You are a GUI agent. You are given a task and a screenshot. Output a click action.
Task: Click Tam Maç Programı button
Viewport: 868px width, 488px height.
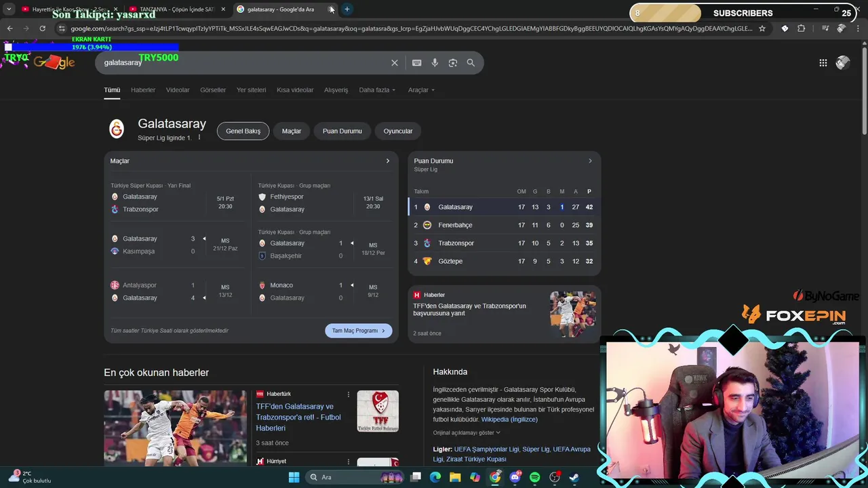tap(359, 331)
